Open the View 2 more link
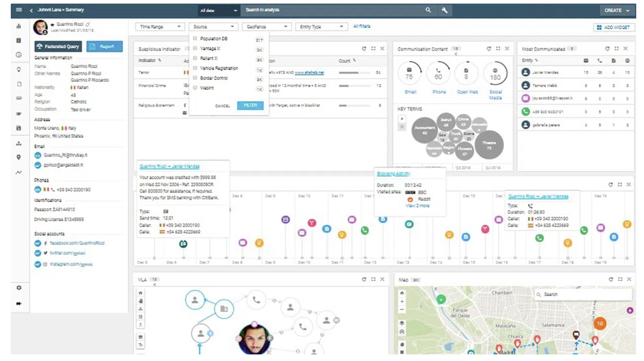 click(417, 206)
